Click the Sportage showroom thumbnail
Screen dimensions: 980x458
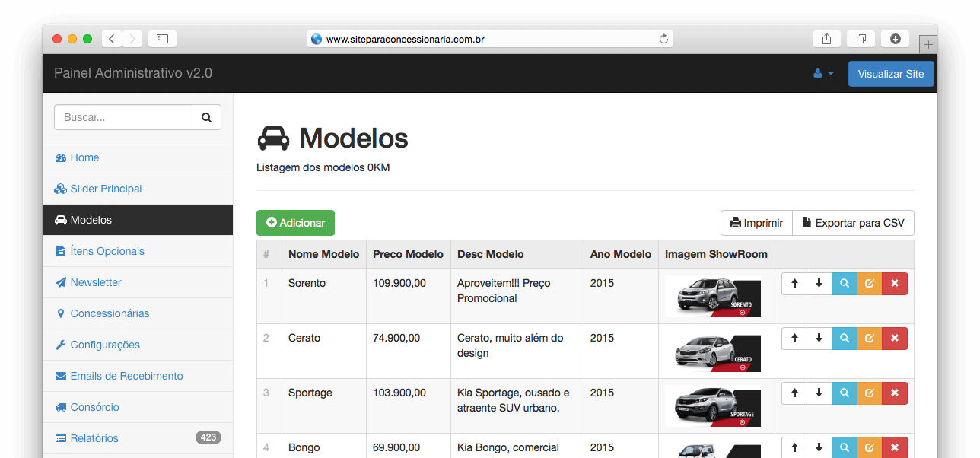tap(713, 406)
